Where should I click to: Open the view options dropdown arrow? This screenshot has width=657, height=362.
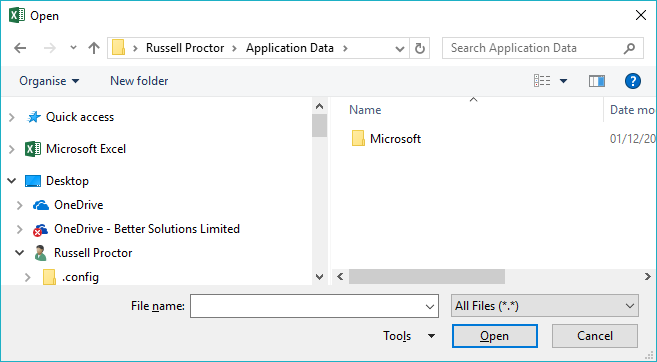564,81
